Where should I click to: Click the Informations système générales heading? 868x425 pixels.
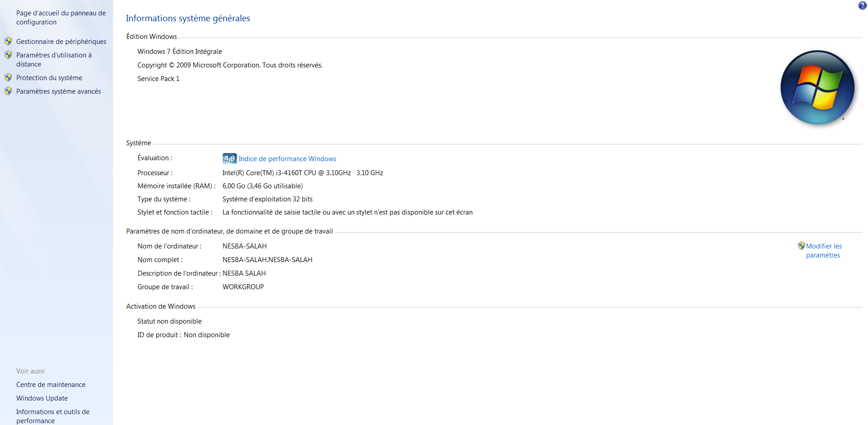188,18
